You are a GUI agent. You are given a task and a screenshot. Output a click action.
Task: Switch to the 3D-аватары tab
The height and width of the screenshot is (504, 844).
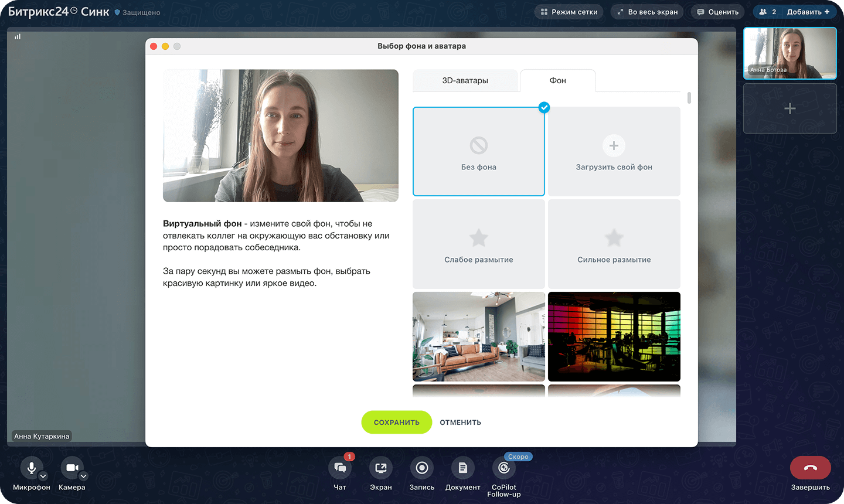[x=465, y=81]
